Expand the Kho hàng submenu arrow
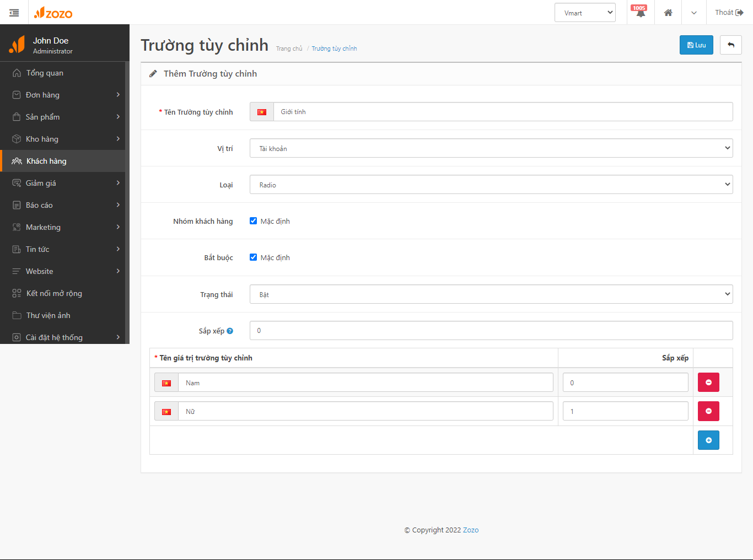Screen dimensions: 753x560 118,139
